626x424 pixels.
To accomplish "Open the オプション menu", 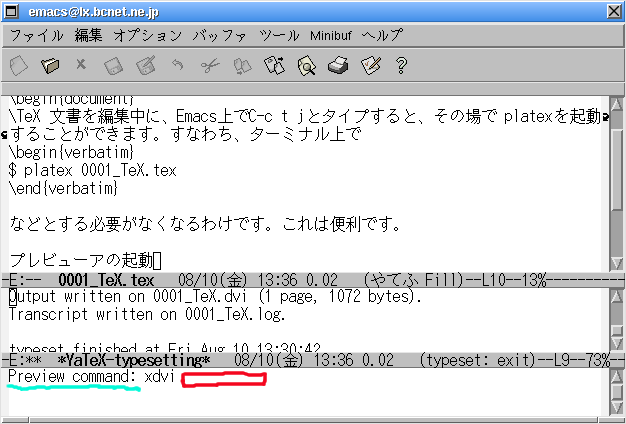I will 148,36.
